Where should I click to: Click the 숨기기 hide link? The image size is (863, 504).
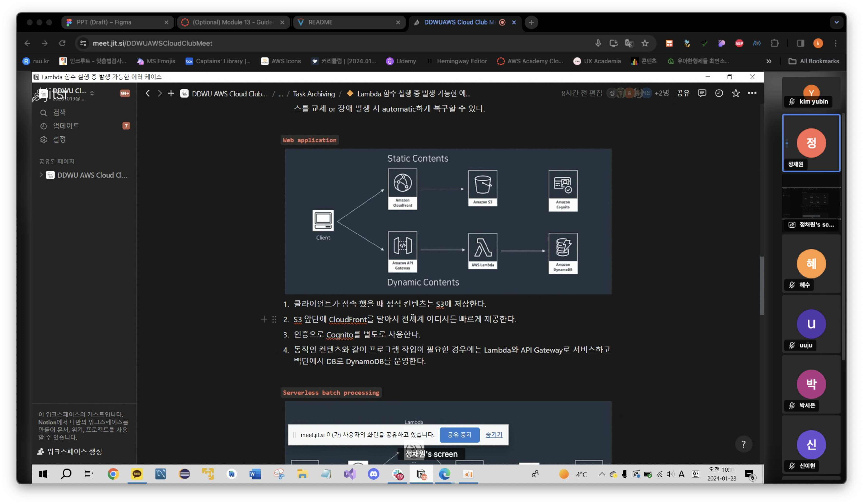[x=494, y=435]
